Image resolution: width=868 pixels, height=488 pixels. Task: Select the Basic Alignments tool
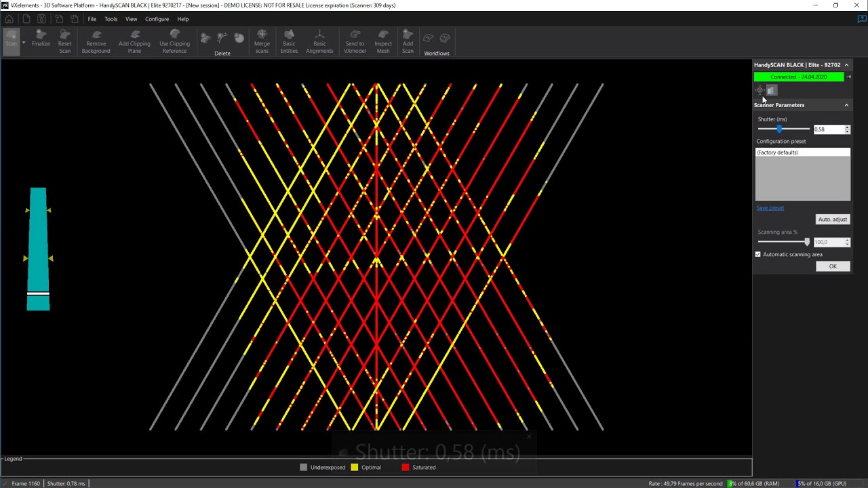(319, 41)
